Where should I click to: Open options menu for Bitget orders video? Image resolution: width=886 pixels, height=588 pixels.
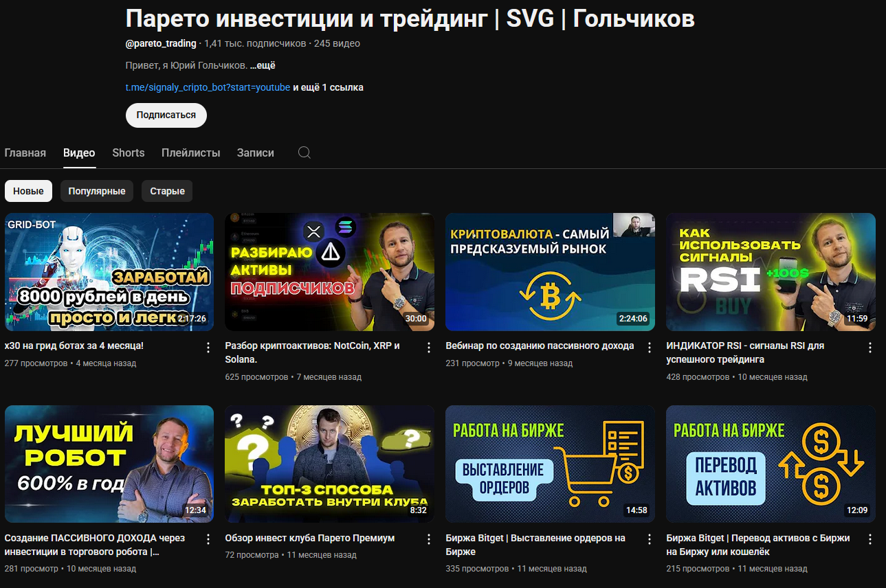[649, 540]
